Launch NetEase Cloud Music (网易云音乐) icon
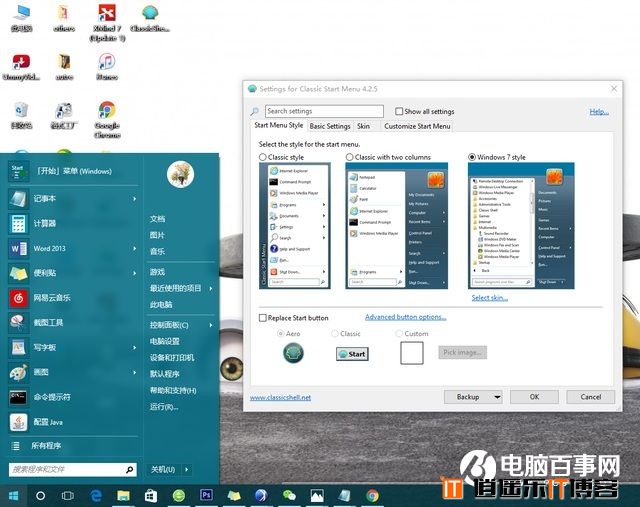This screenshot has width=640, height=507. (x=18, y=298)
